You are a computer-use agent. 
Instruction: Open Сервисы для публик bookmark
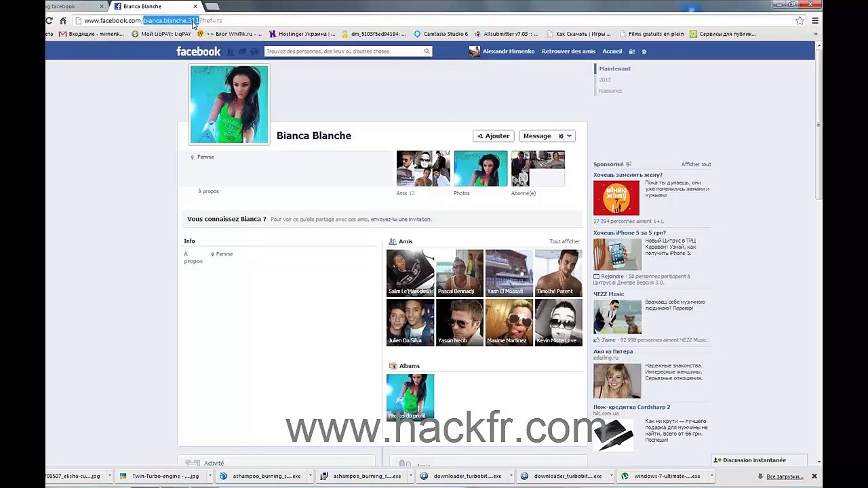pos(723,34)
